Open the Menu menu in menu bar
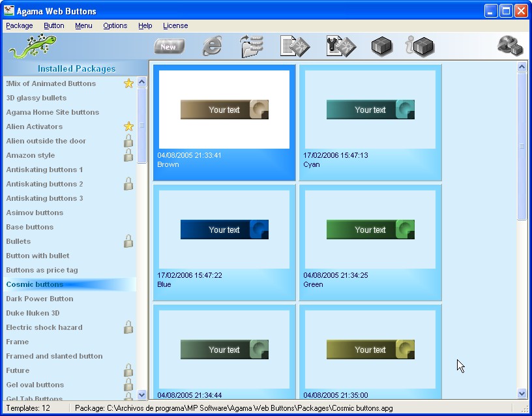 [83, 26]
